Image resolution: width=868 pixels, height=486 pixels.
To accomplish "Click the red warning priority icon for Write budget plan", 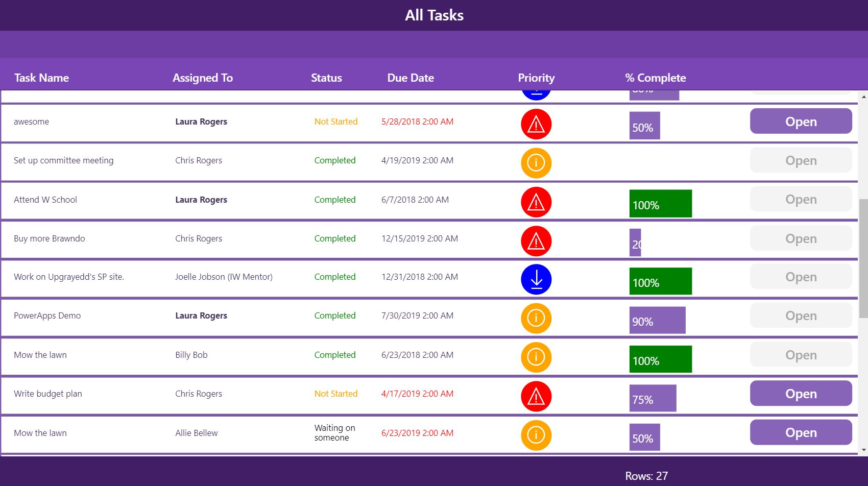I will [536, 396].
